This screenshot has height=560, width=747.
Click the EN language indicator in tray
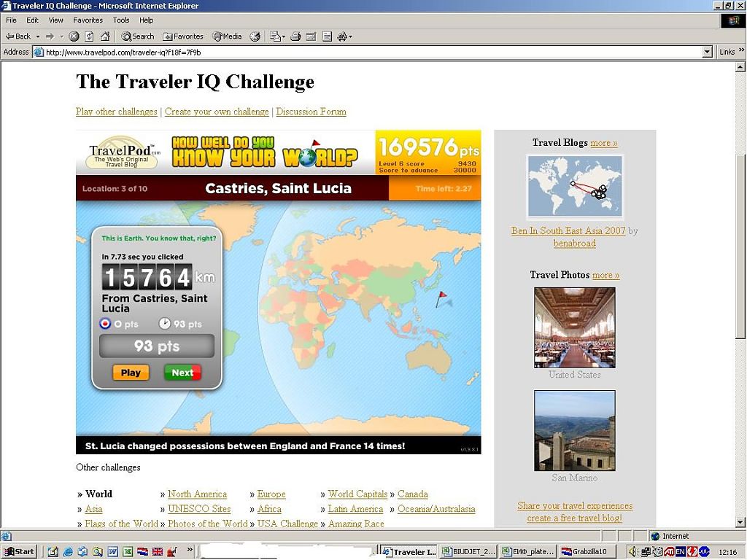681,552
